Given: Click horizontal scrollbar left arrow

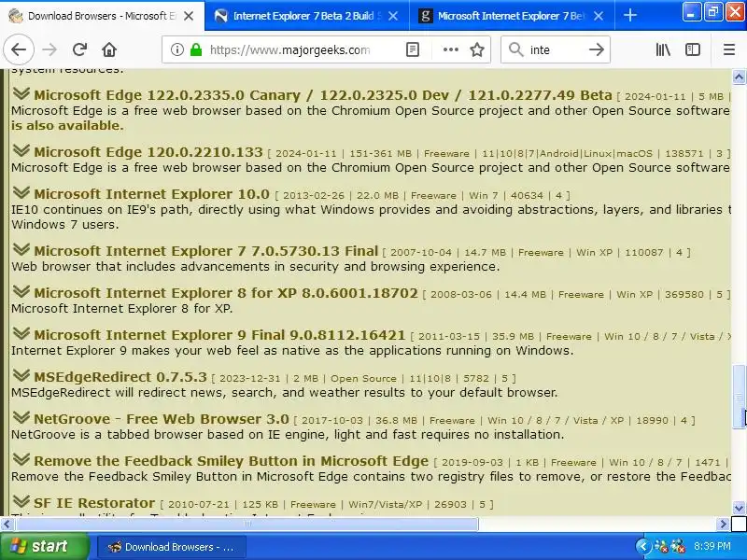Looking at the screenshot, I should click(7, 525).
